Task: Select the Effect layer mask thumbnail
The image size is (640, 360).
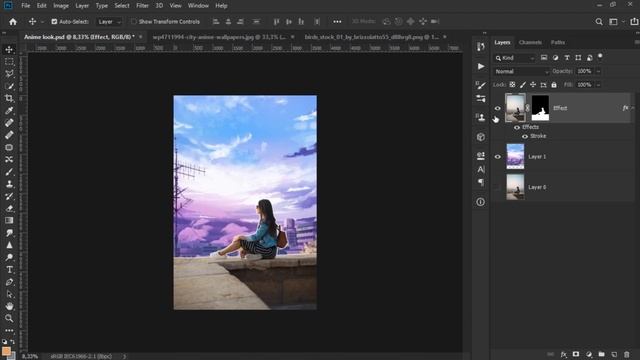Action: (x=540, y=108)
